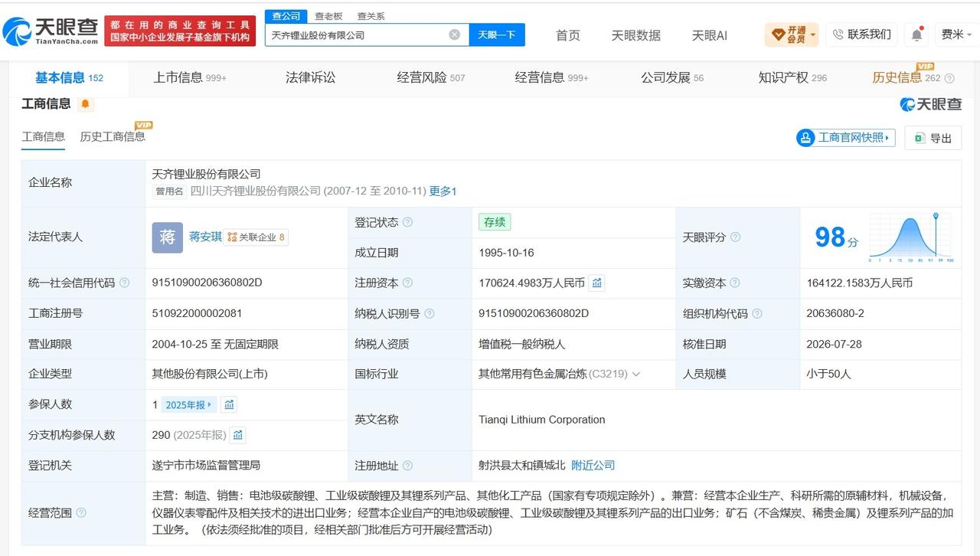980x556 pixels.
Task: Open 天眼数据 navigation link
Action: click(x=635, y=35)
